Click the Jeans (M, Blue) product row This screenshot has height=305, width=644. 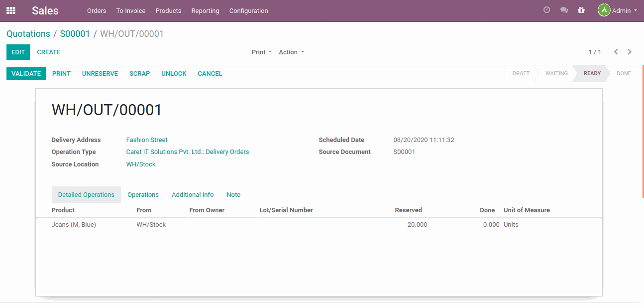point(74,225)
